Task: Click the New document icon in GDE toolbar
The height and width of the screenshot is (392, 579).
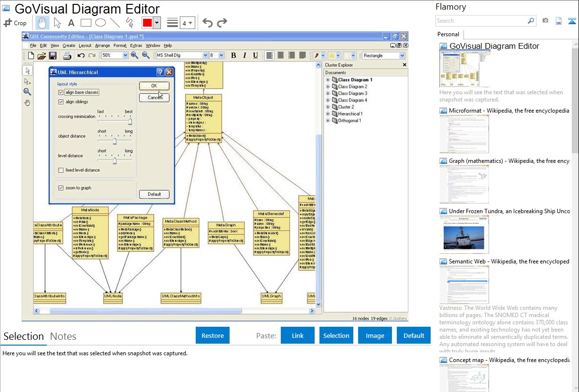Action: click(x=31, y=56)
